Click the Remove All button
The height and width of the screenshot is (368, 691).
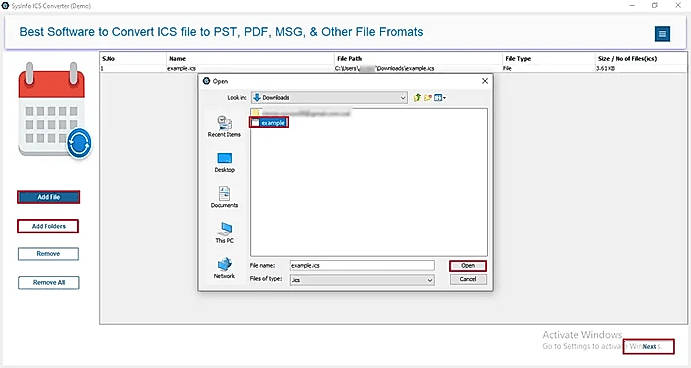[48, 283]
